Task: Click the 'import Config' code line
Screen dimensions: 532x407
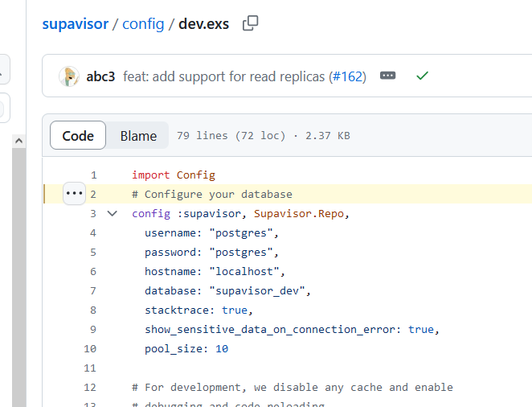Action: tap(174, 175)
